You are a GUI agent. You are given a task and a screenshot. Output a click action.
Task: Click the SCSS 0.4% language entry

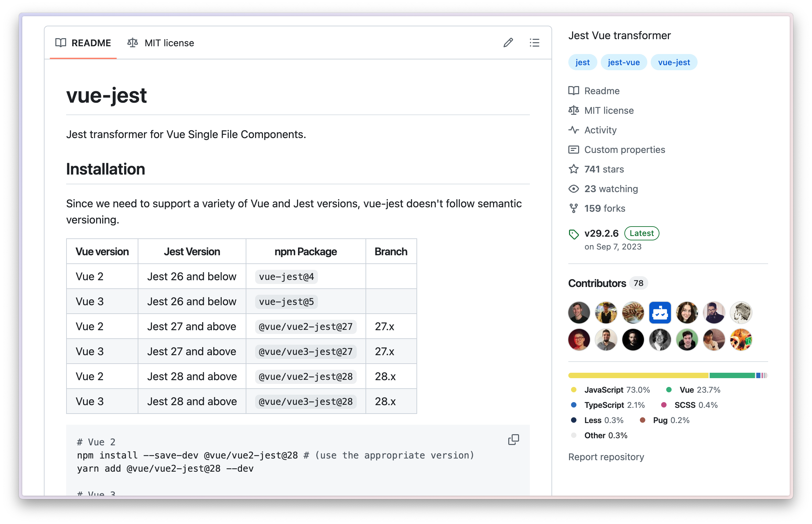pos(689,405)
